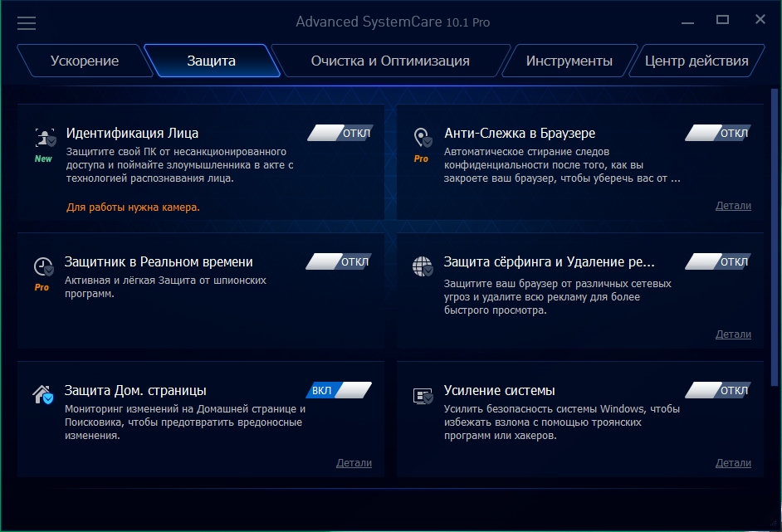Viewport: 782px width, 532px height.
Task: Click Pro badge under Anti-Tracking icon
Action: click(421, 159)
